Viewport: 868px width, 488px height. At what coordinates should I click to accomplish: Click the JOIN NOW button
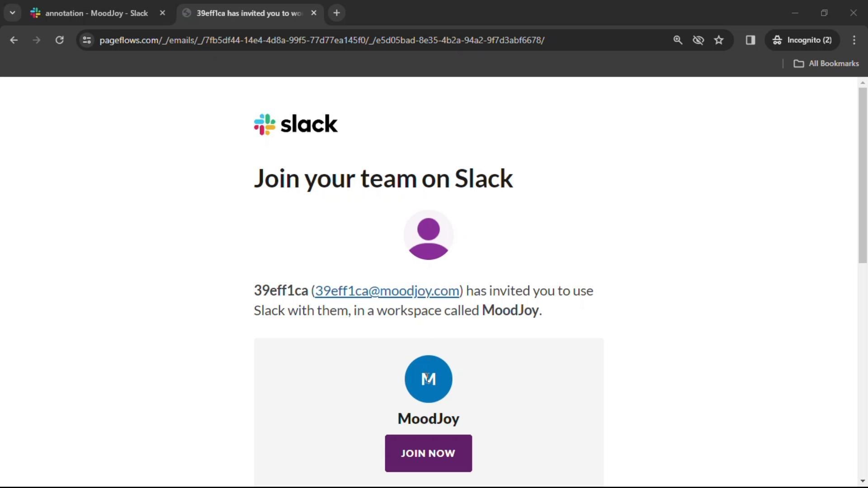pos(428,453)
